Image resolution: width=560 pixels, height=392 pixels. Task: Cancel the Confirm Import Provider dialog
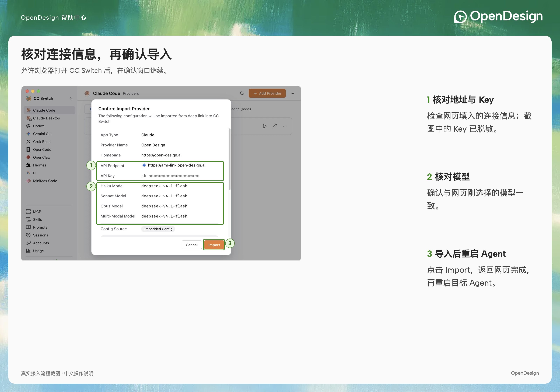point(191,245)
